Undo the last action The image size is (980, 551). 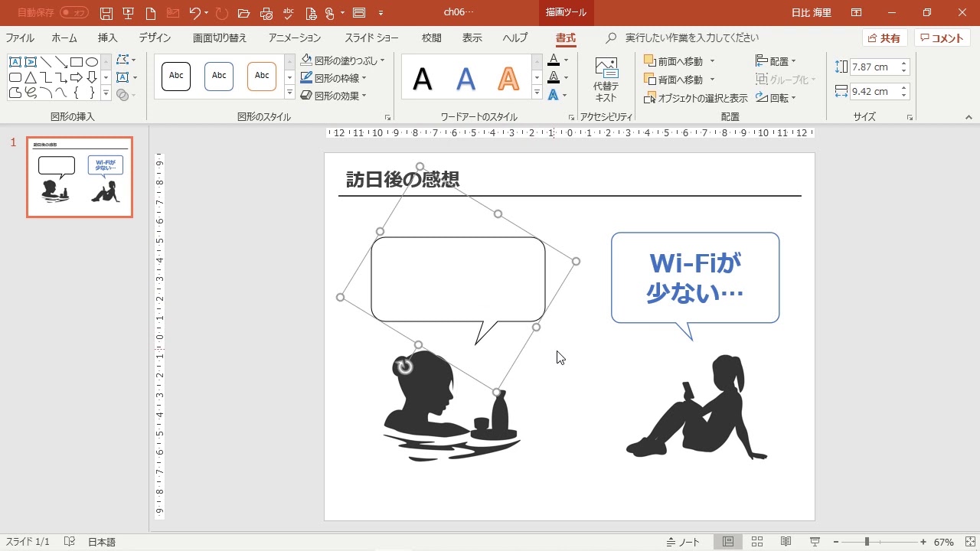coord(194,13)
